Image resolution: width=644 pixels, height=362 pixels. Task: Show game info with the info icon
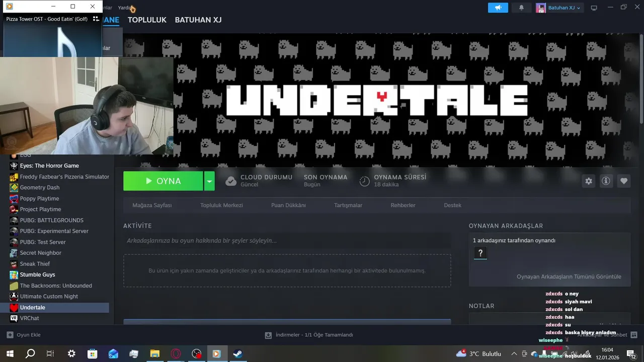point(606,181)
